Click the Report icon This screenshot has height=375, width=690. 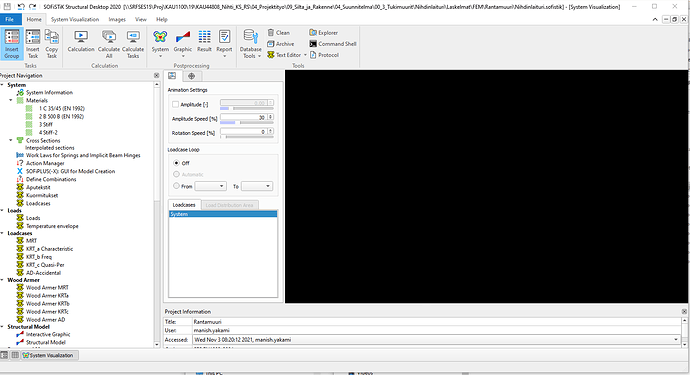[x=224, y=44]
